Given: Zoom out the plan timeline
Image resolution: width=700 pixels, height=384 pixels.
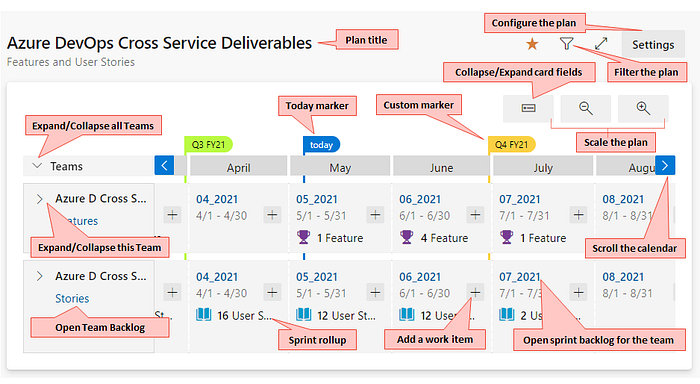Looking at the screenshot, I should (x=586, y=108).
